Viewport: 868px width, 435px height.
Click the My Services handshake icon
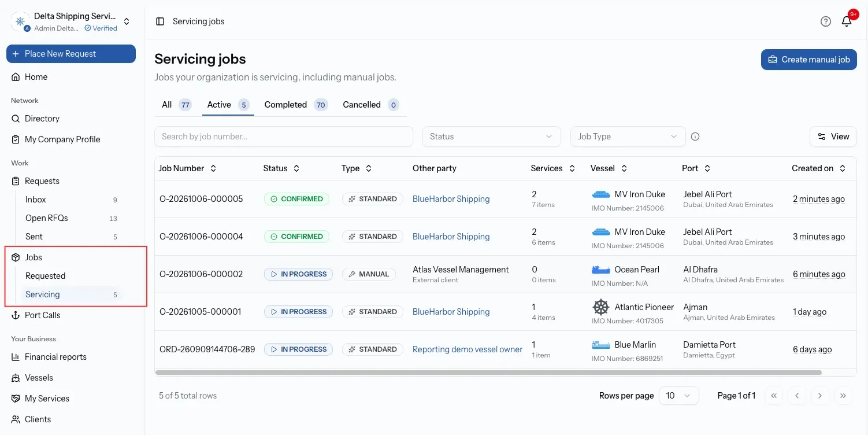[x=16, y=399]
